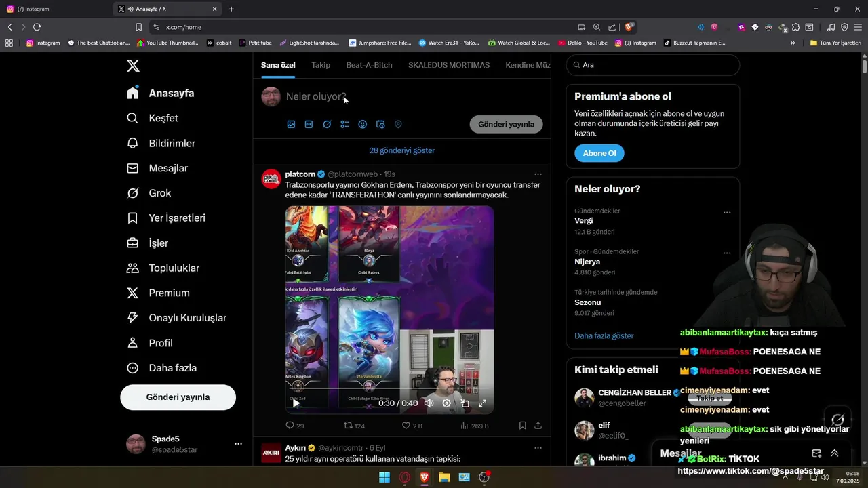View platcorn post analytics 269 B
The width and height of the screenshot is (868, 488).
pos(475,426)
